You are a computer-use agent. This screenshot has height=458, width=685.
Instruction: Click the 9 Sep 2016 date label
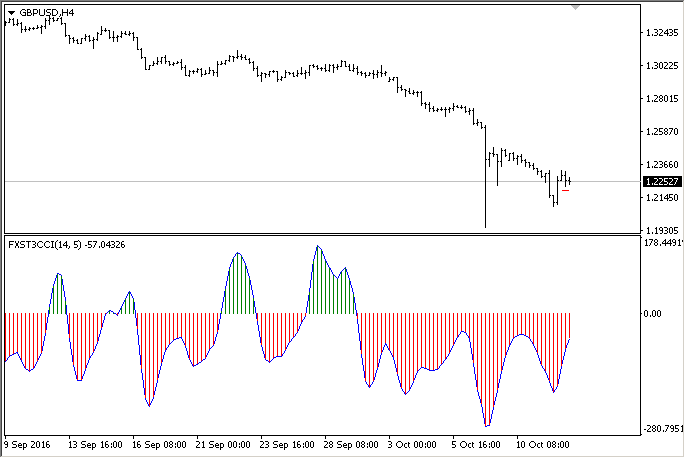pyautogui.click(x=27, y=445)
